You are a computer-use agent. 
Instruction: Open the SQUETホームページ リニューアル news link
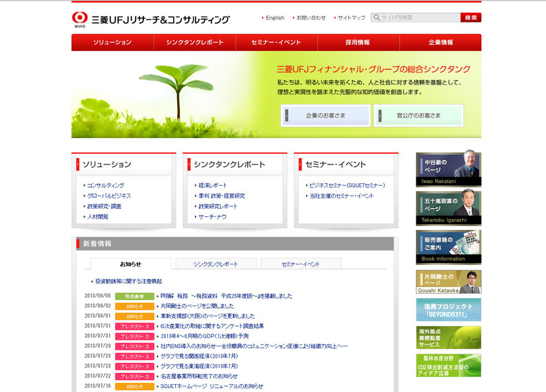(x=212, y=387)
